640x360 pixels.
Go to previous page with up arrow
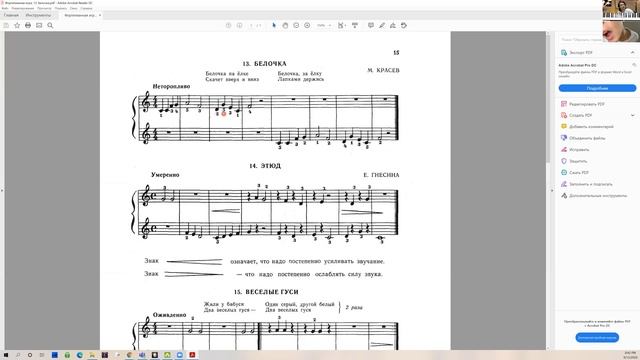coord(229,25)
